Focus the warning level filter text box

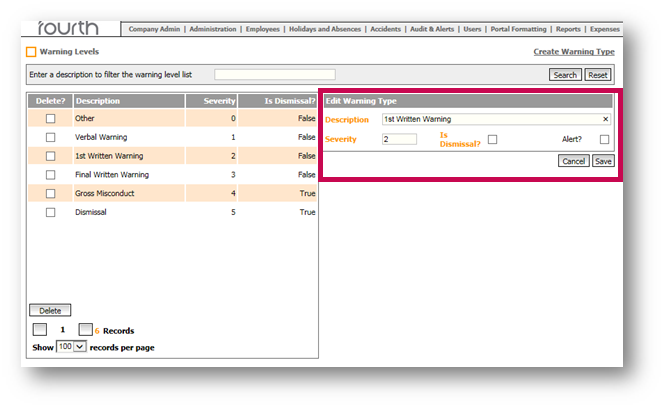point(275,75)
